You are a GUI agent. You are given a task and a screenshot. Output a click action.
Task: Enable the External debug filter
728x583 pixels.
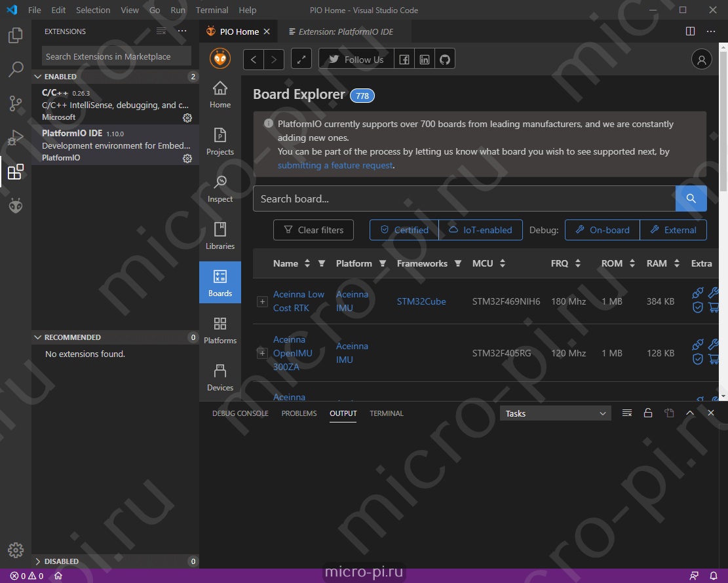tap(673, 230)
